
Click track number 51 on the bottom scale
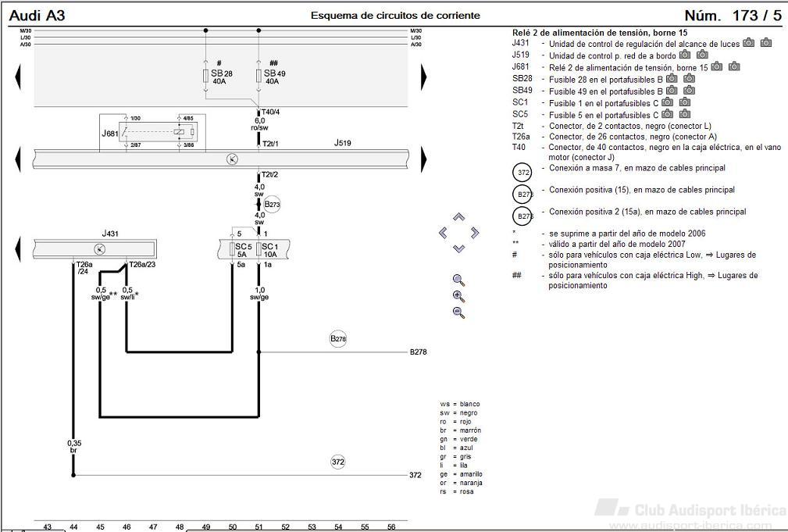(x=259, y=527)
